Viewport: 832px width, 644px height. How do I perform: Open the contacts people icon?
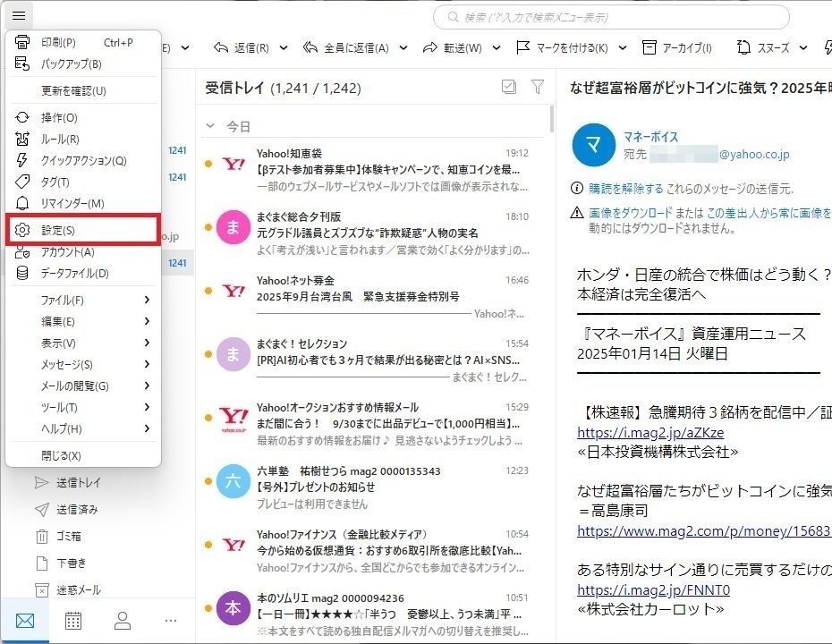tap(123, 620)
